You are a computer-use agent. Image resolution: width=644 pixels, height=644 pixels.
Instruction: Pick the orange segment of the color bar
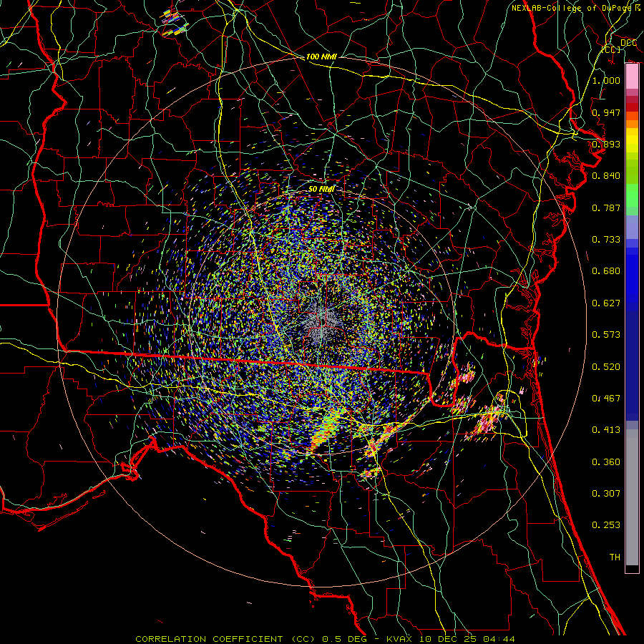click(632, 124)
